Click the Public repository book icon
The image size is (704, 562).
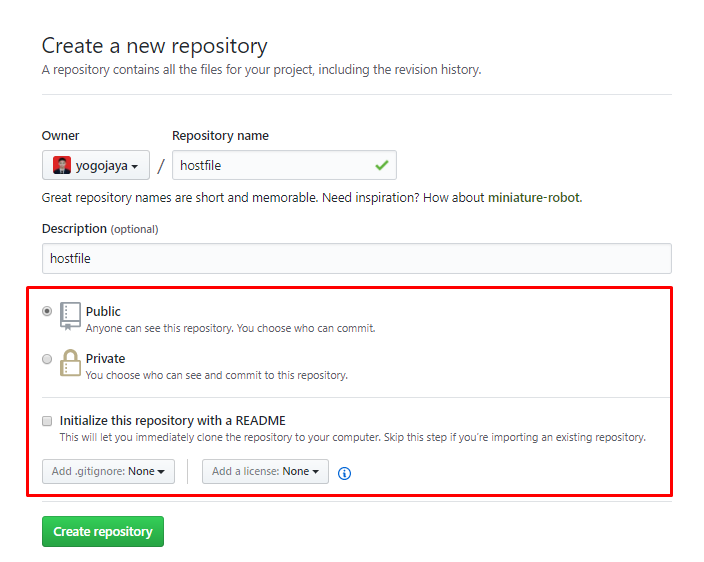click(70, 315)
